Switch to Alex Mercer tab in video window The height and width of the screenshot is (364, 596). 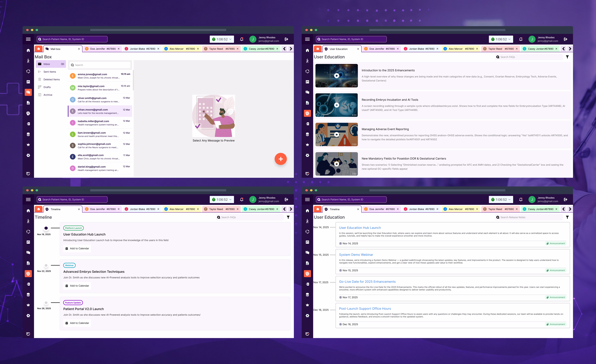point(461,49)
